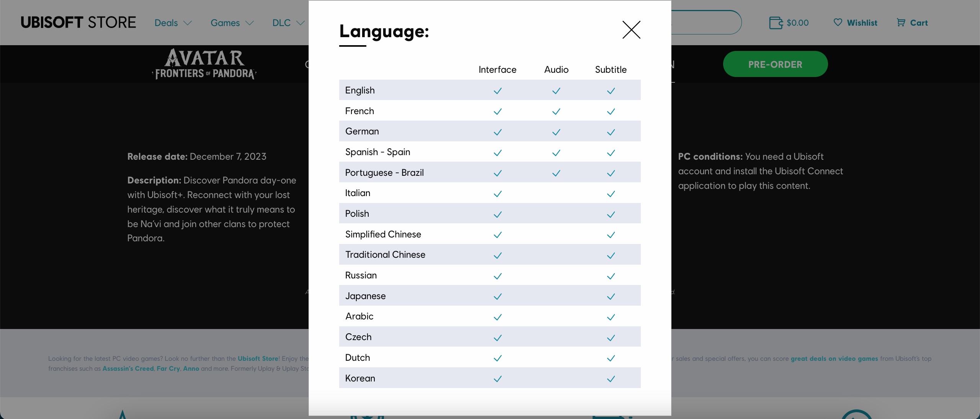Click the green PRE-ORDER button
Image resolution: width=980 pixels, height=419 pixels.
click(x=775, y=64)
